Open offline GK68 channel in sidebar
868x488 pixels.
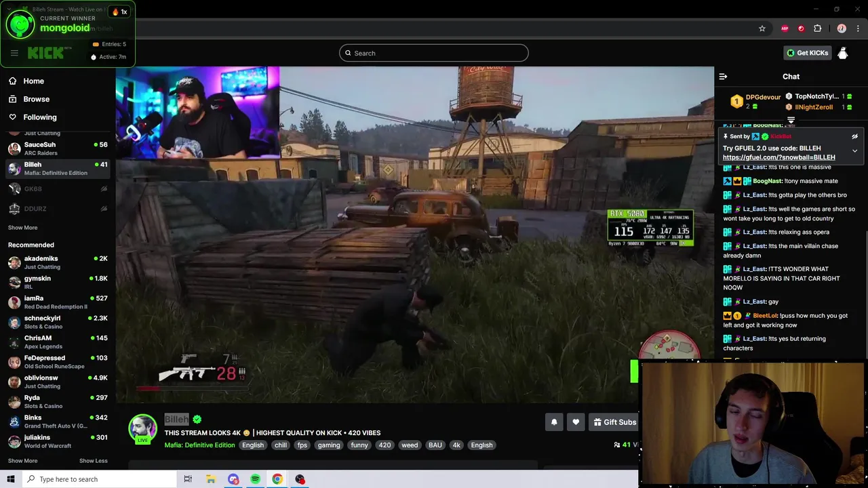click(x=58, y=188)
